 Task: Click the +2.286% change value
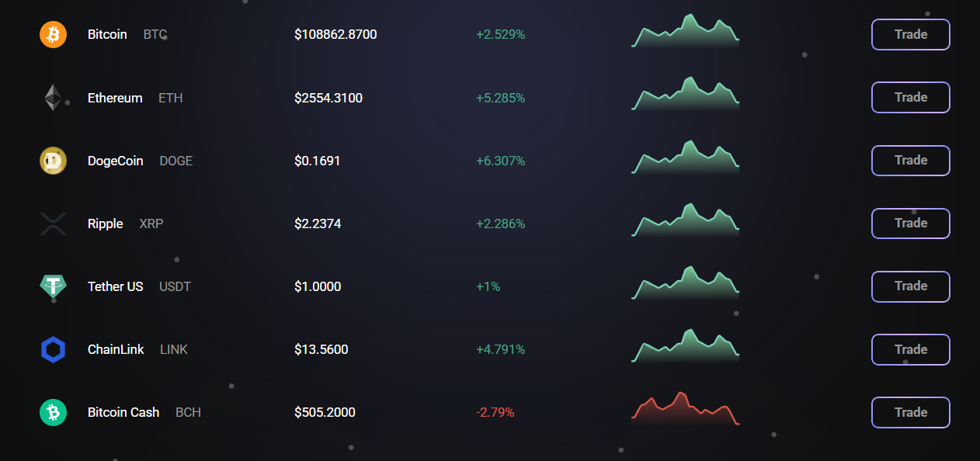[501, 224]
